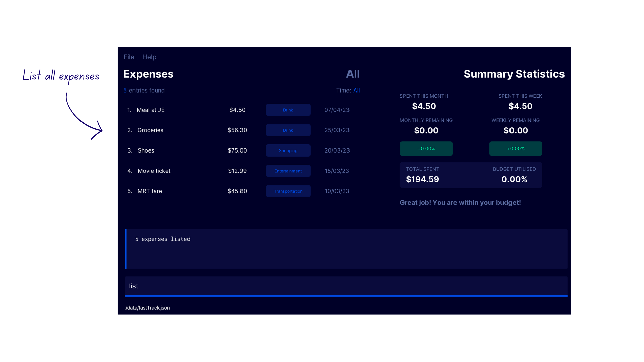644x362 pixels.
Task: Click the Entertainment category tag
Action: [x=288, y=171]
